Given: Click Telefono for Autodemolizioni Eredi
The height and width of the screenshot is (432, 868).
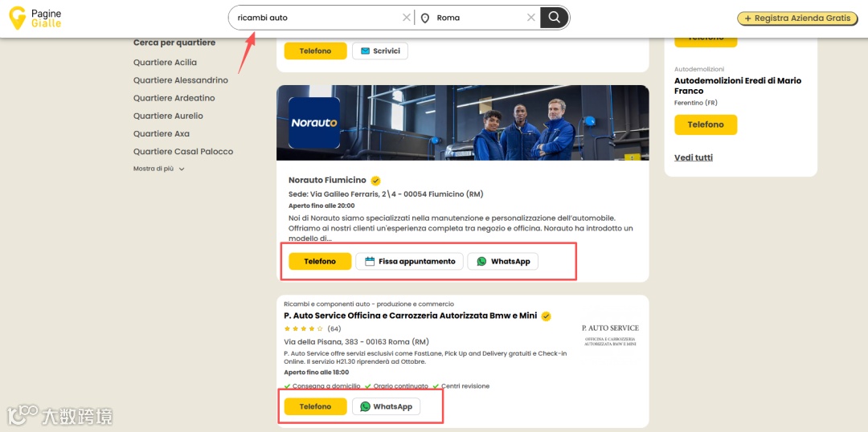Looking at the screenshot, I should (x=706, y=124).
